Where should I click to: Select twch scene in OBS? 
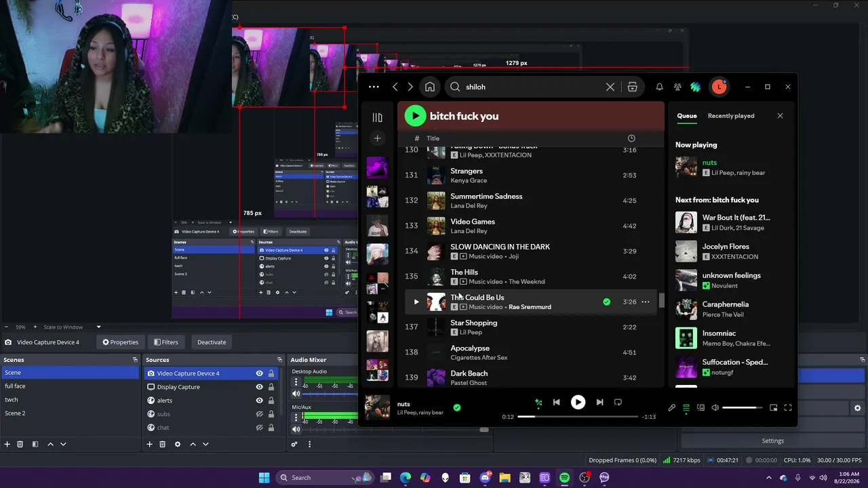point(70,400)
